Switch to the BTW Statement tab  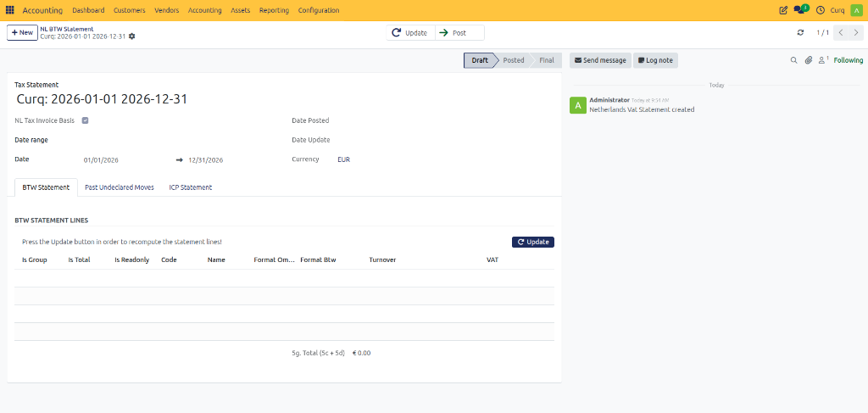[x=46, y=187]
